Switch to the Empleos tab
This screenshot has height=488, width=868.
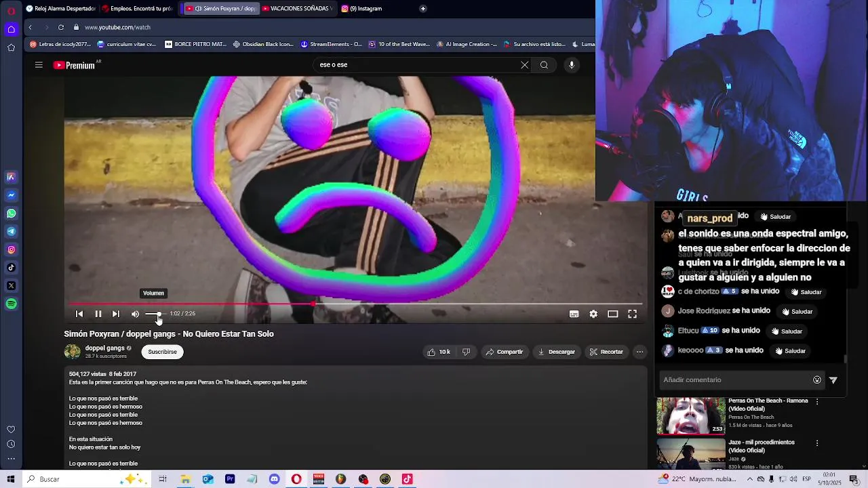139,9
